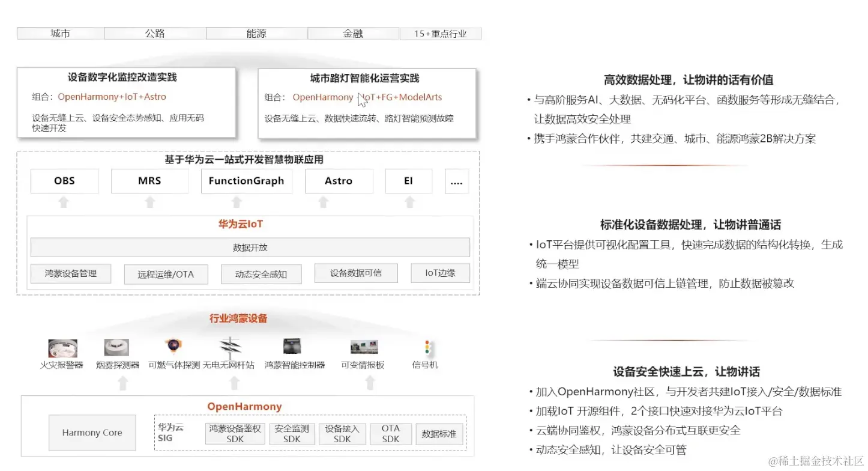
Task: Click the orange OpenHarmony heading
Action: (244, 407)
